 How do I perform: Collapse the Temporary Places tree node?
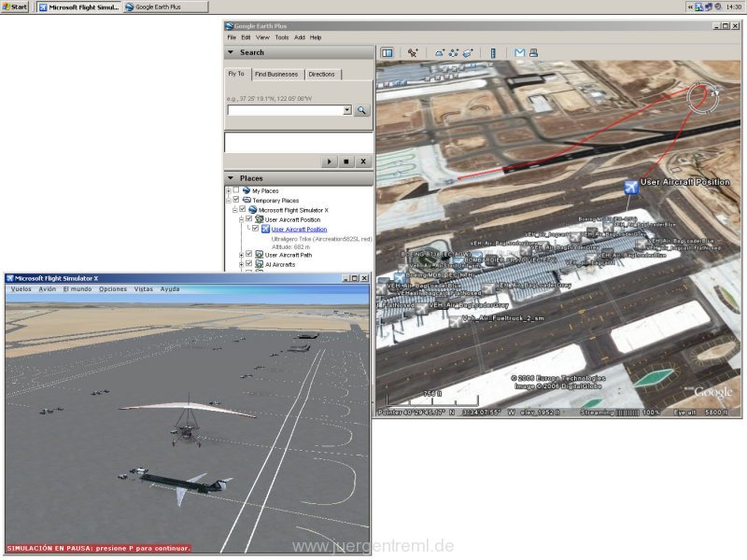228,201
